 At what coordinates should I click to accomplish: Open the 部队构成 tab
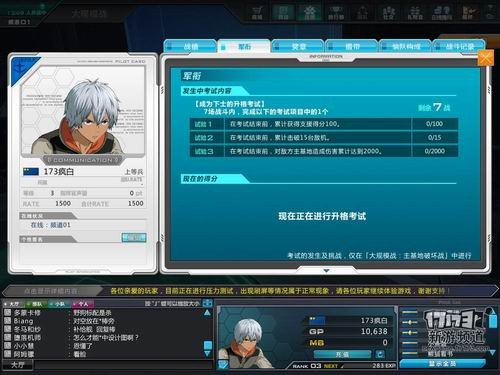406,47
